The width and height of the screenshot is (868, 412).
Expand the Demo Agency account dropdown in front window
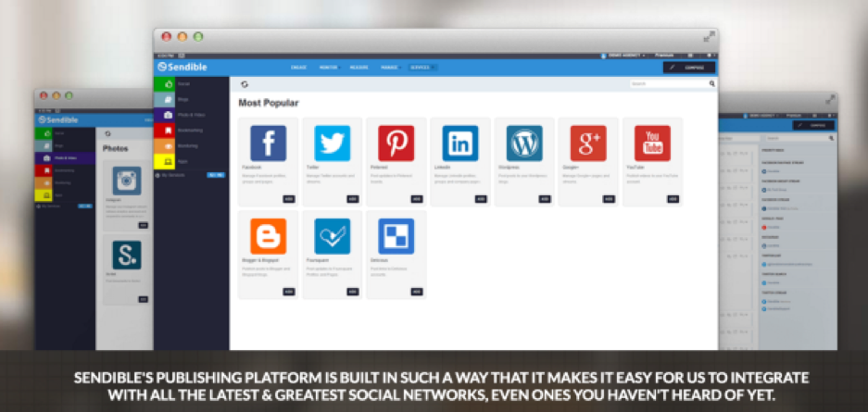(x=623, y=56)
